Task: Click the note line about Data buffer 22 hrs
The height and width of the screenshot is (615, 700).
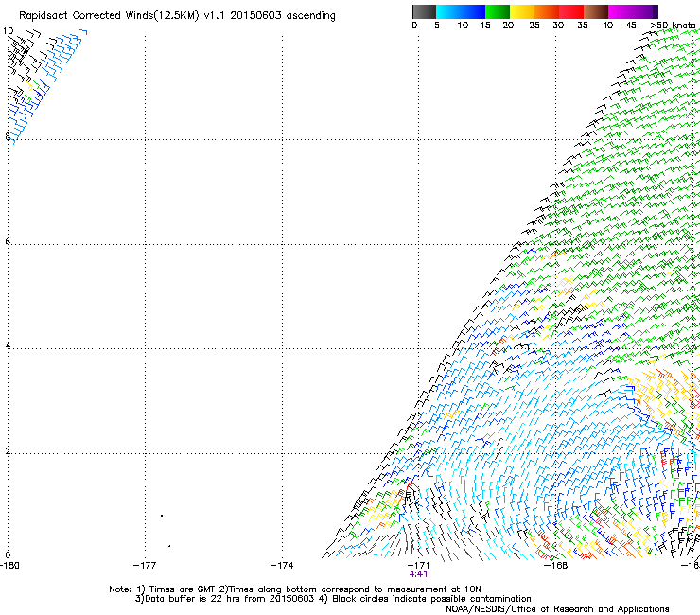Action: (x=333, y=599)
